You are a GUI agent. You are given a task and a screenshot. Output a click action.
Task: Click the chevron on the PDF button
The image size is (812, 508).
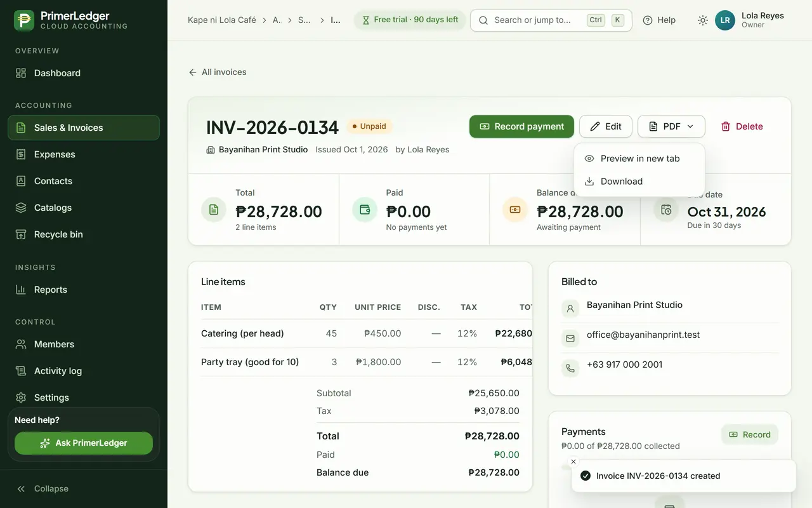[691, 126]
